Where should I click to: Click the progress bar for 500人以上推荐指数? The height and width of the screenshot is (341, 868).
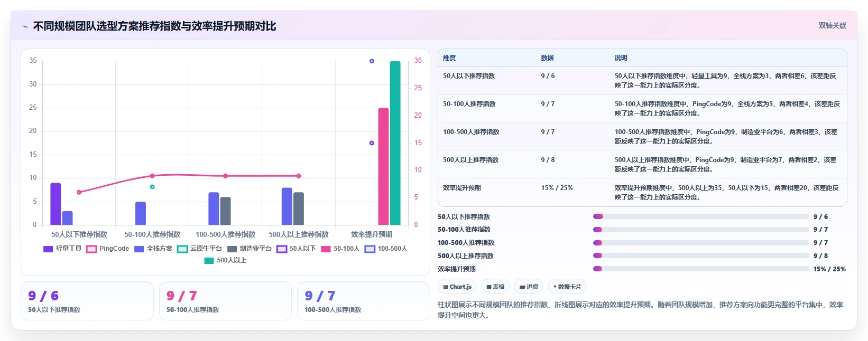point(701,255)
